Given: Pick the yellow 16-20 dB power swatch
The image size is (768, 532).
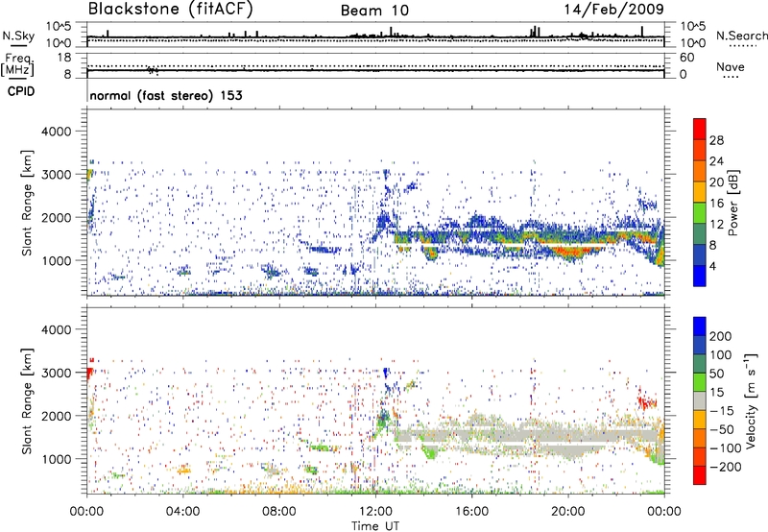Looking at the screenshot, I should coord(700,191).
